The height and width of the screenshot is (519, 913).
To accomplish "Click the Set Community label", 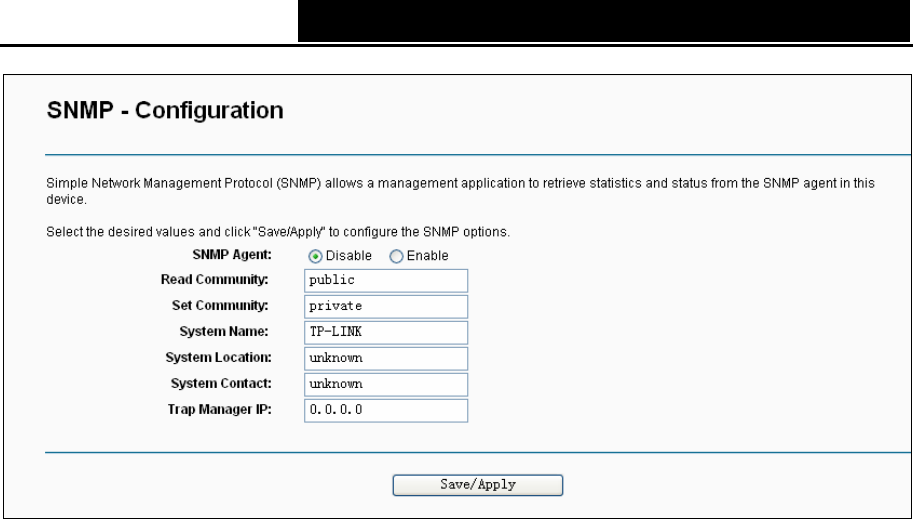I will [220, 305].
